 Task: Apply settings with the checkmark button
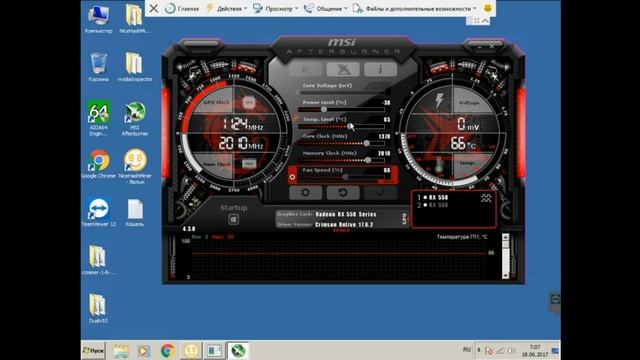point(380,193)
